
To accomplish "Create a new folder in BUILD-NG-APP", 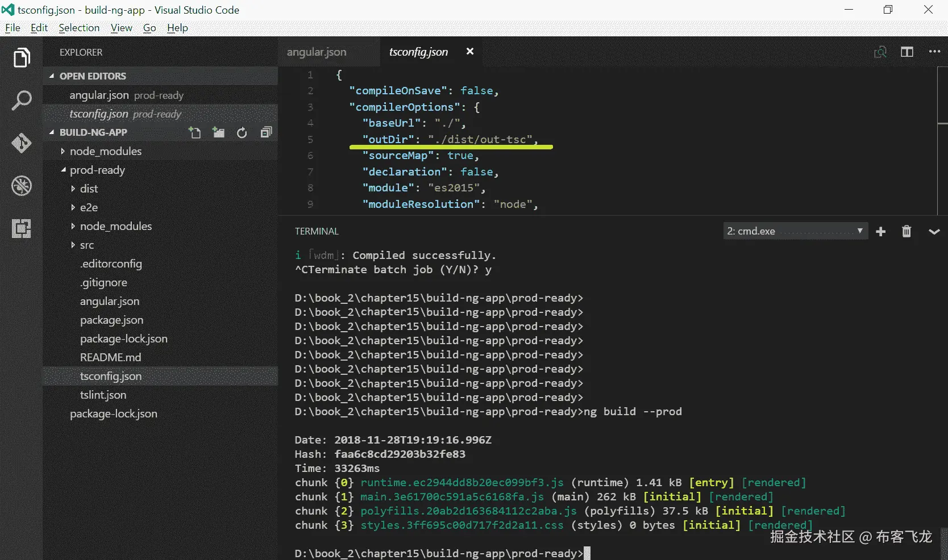I will tap(218, 133).
